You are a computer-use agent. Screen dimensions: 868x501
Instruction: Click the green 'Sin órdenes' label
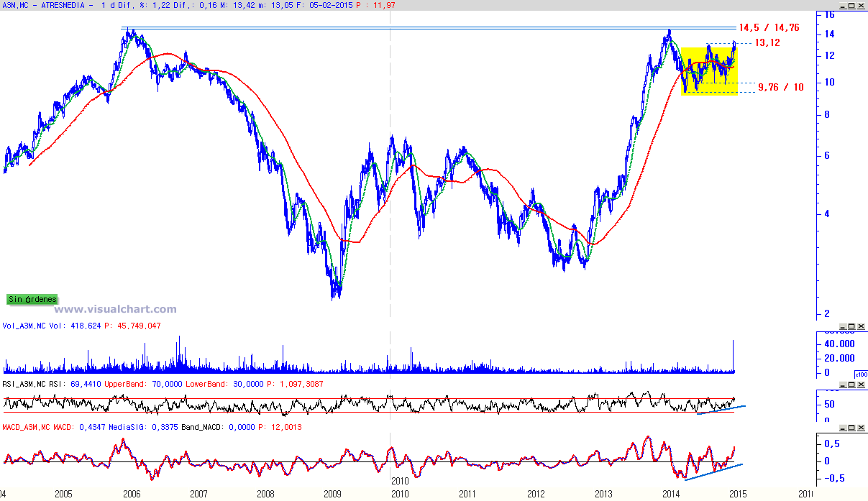coord(32,299)
